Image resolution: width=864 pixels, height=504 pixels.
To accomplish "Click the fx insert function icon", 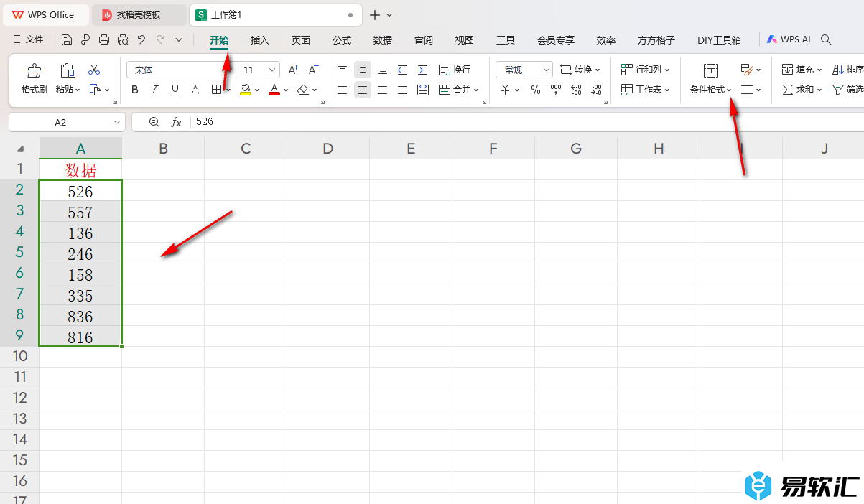I will point(176,122).
